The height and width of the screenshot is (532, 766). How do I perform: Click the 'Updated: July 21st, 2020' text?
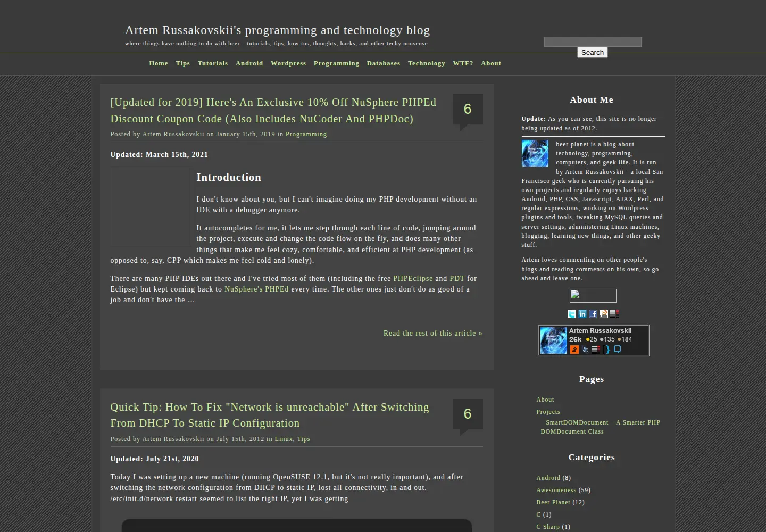tap(154, 459)
